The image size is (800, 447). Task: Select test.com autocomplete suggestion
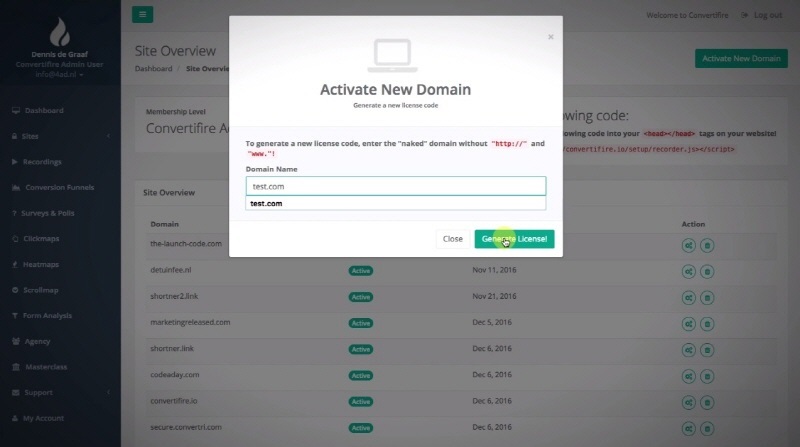pos(395,203)
